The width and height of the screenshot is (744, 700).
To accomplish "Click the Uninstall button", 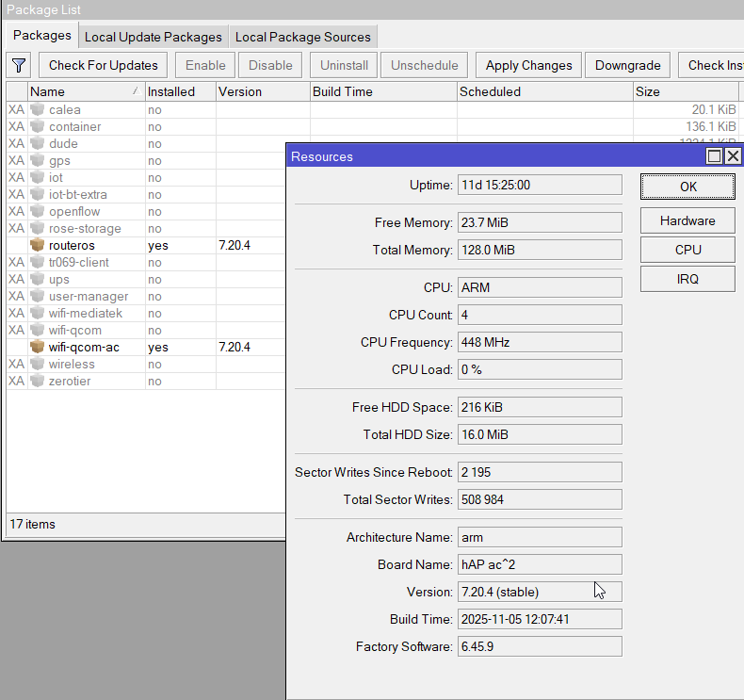I will 344,65.
